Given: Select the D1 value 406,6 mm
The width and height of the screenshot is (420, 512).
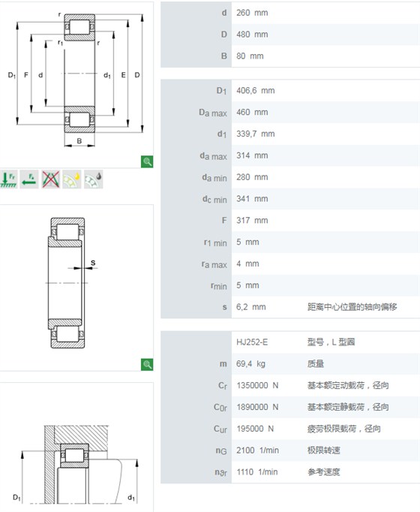Looking at the screenshot, I should pyautogui.click(x=255, y=91).
